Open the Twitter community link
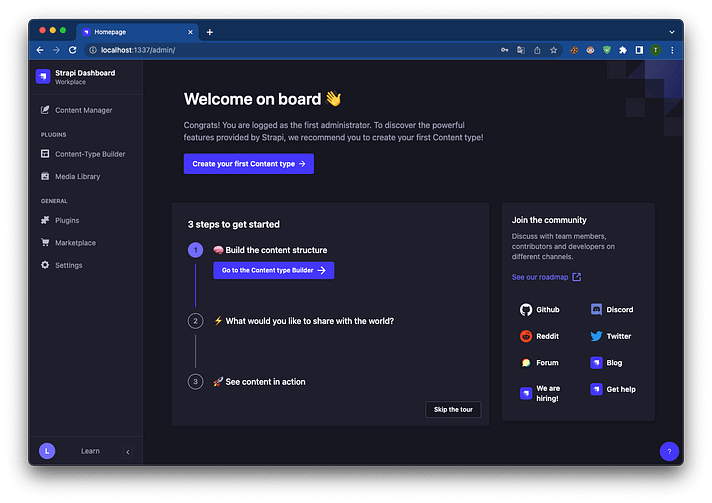The height and width of the screenshot is (503, 712). (x=611, y=336)
